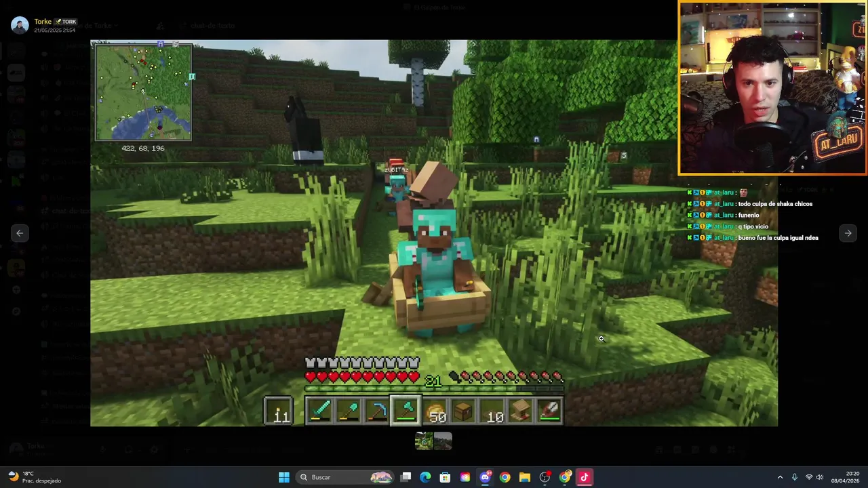The image size is (868, 488).
Task: Click the Torke username at top
Action: click(43, 22)
